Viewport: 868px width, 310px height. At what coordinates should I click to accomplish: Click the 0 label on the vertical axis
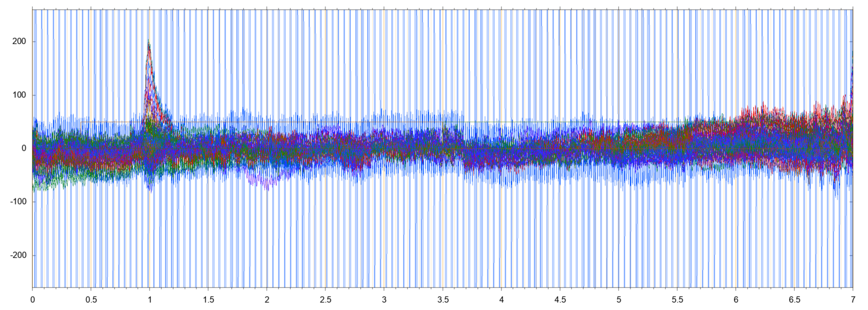click(x=24, y=149)
